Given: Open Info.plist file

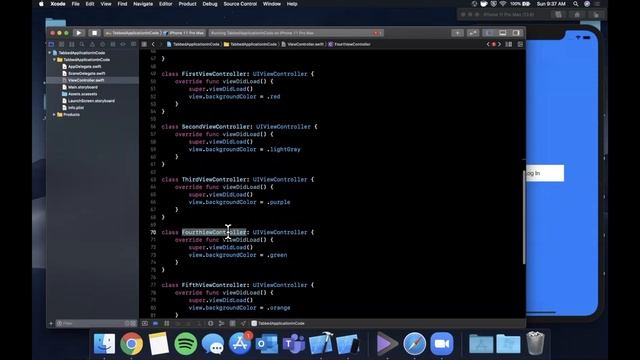Looking at the screenshot, I should (x=76, y=108).
